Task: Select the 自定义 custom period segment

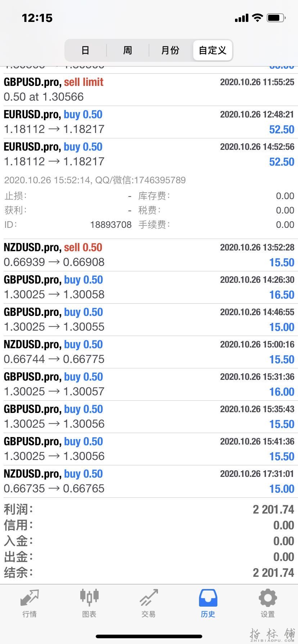Action: tap(213, 50)
